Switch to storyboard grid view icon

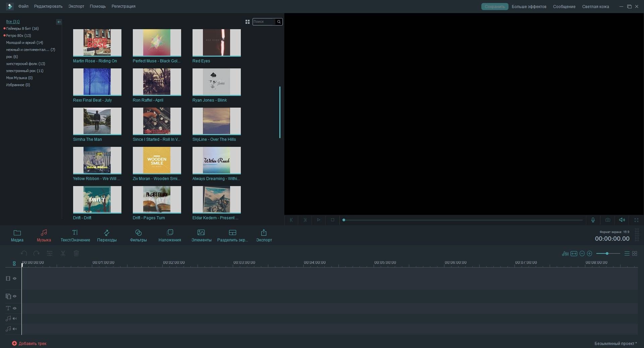[635, 253]
